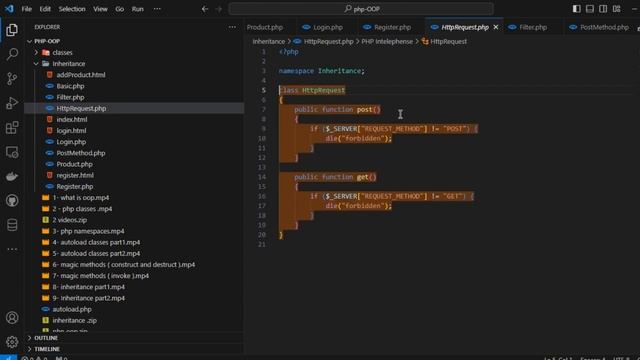Screen dimensions: 640x360
Task: Click the HttpRequest class breadcrumb symbol
Action: tap(448, 41)
